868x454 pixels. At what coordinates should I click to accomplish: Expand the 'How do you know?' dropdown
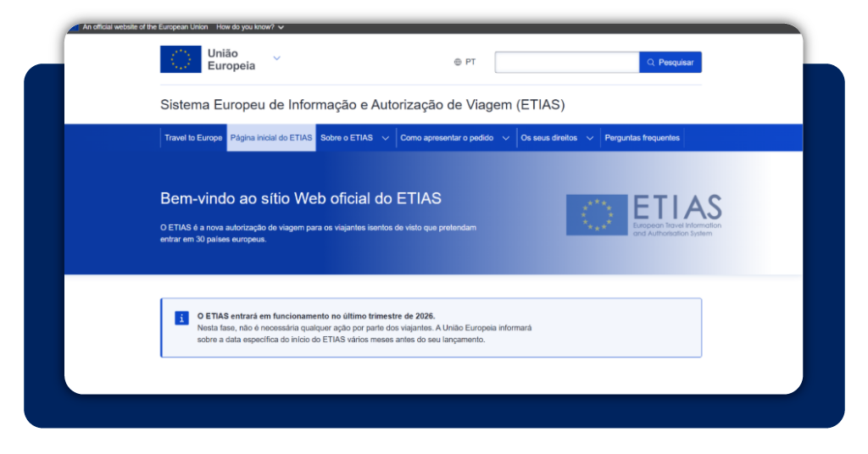tap(250, 27)
